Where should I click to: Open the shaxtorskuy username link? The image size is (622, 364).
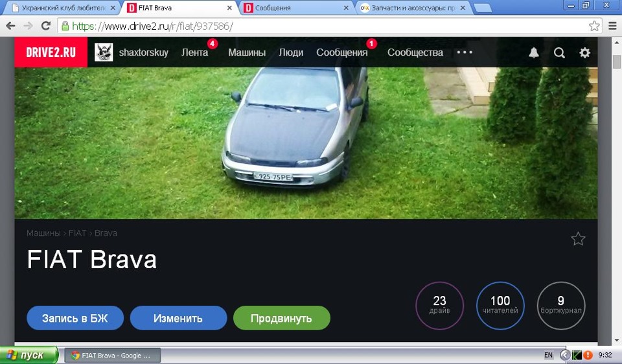pos(144,52)
